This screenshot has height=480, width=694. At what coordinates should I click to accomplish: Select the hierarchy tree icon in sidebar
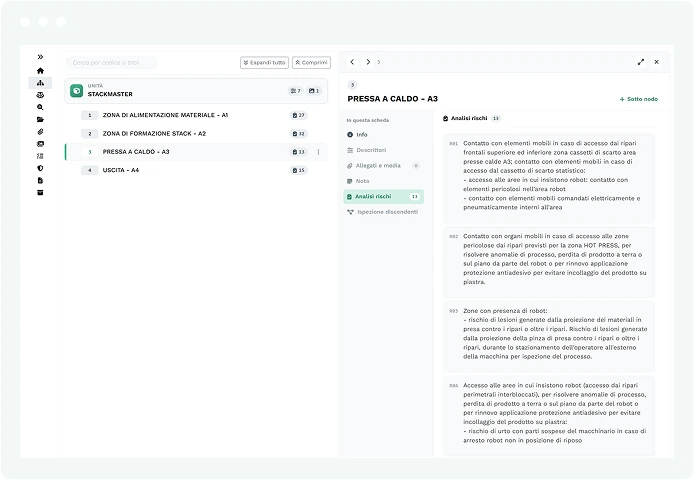40,83
